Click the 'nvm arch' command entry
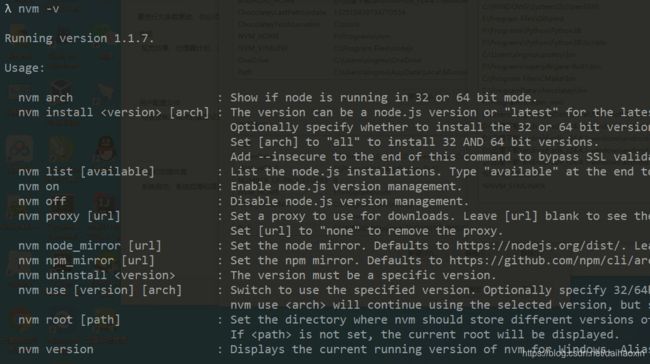Screen dimensions: 650x364 coord(46,98)
